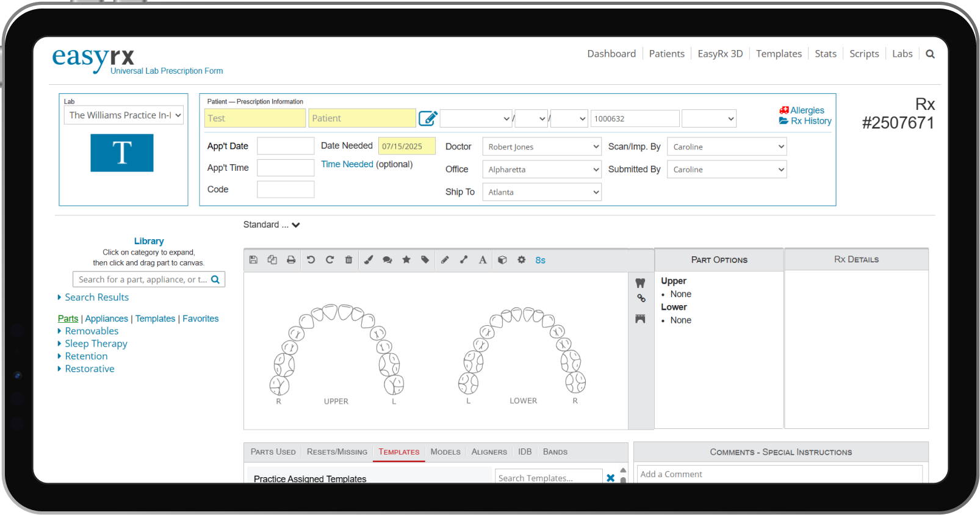Screen dimensions: 980x515
Task: Click the star favorite icon
Action: tap(406, 260)
